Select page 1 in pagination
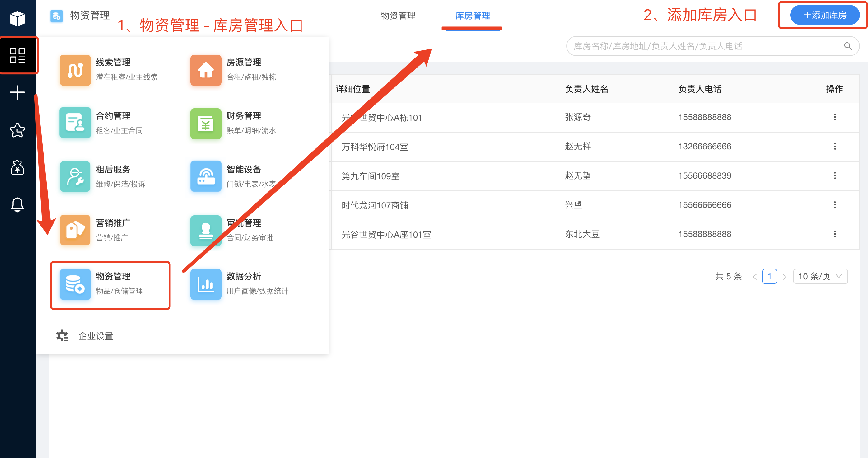Viewport: 868px width, 458px height. point(769,276)
